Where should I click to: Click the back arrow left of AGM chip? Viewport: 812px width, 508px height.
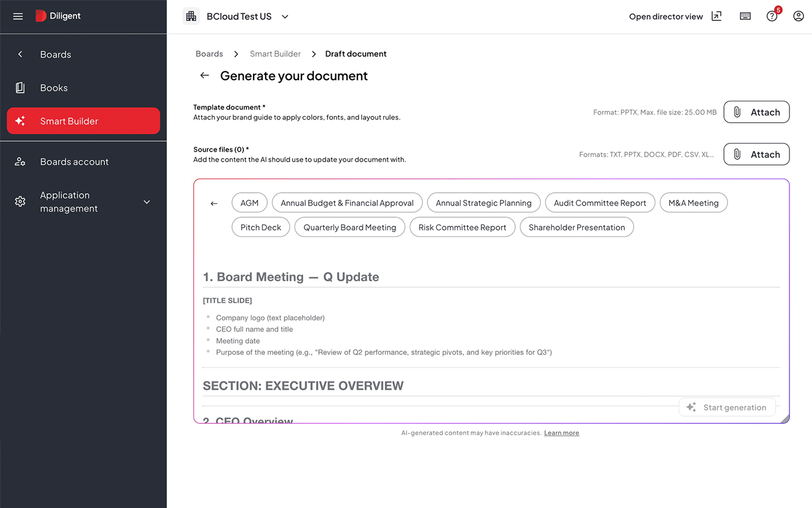click(x=214, y=204)
